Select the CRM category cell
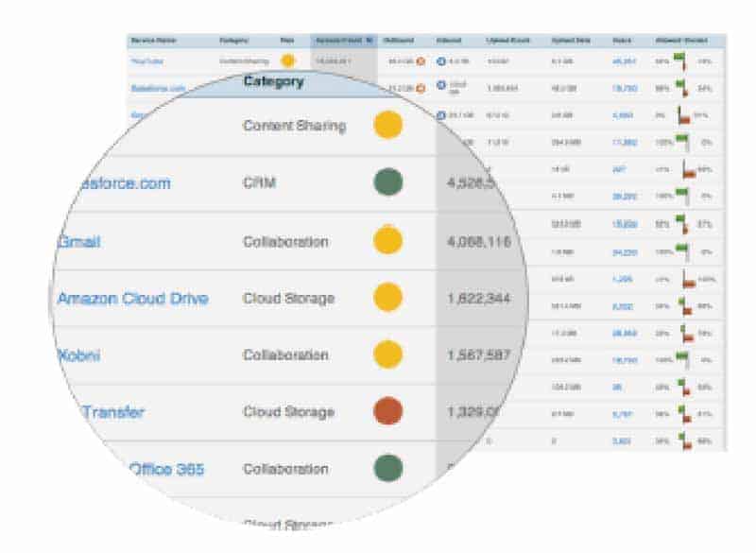The image size is (756, 553). [x=259, y=182]
